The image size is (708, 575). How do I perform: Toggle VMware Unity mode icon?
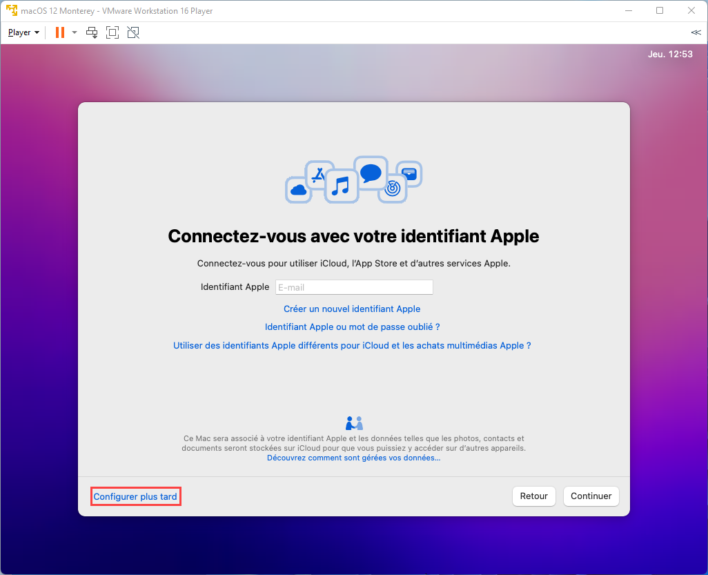(133, 33)
